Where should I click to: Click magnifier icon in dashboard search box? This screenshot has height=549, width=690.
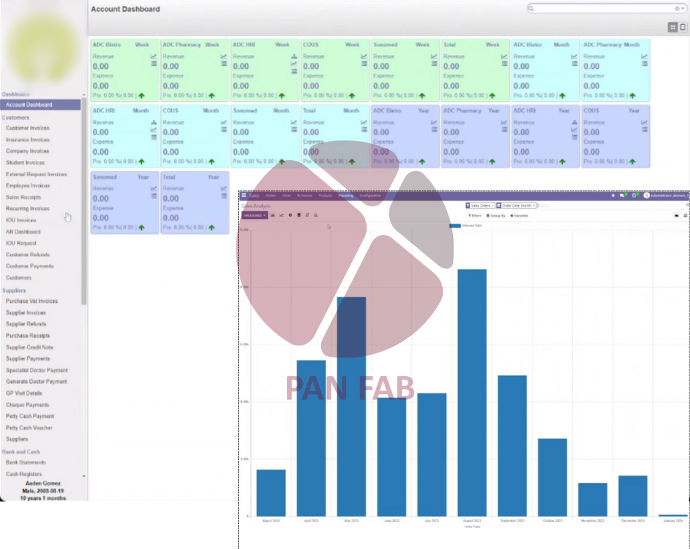tap(531, 8)
